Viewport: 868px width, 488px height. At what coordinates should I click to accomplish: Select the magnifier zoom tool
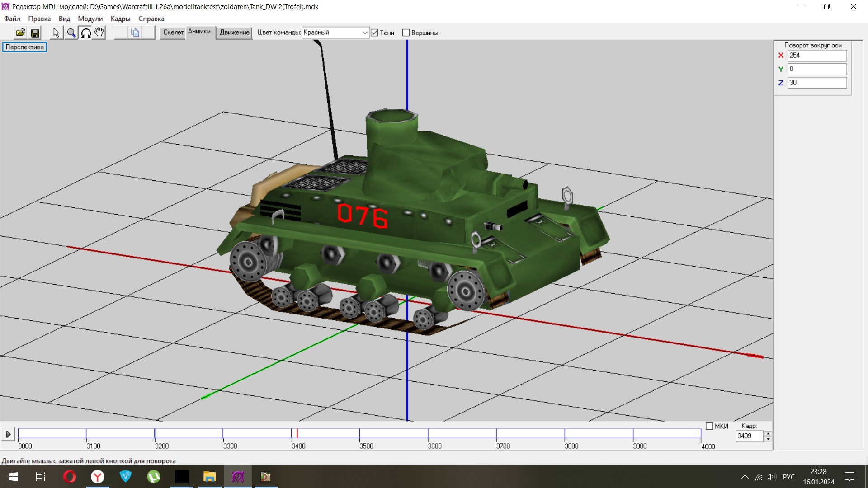[x=71, y=33]
